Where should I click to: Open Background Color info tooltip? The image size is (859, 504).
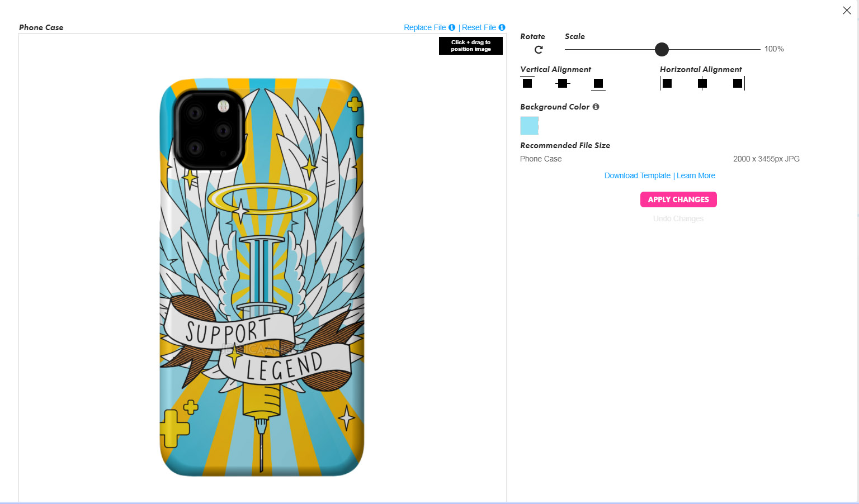pos(596,107)
